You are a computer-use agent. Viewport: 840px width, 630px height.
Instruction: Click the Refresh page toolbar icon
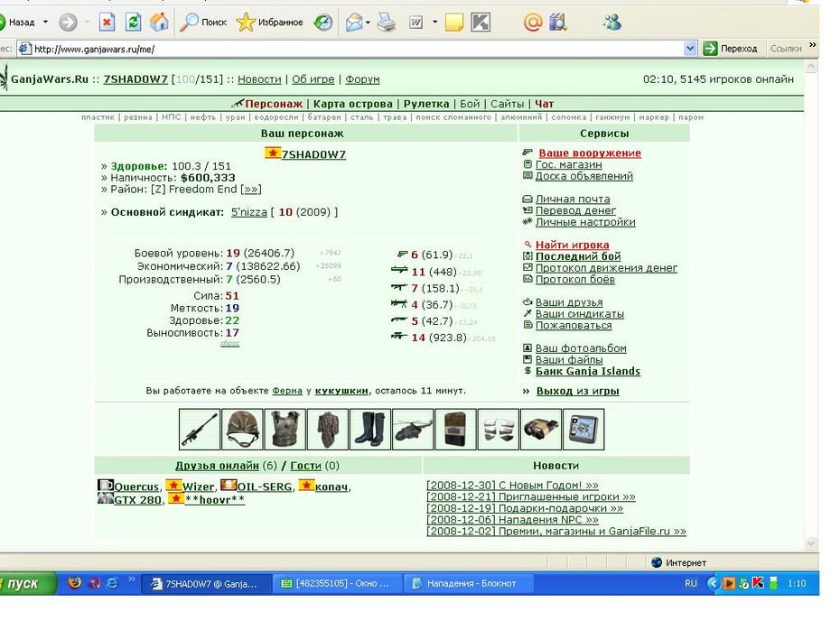[x=133, y=22]
